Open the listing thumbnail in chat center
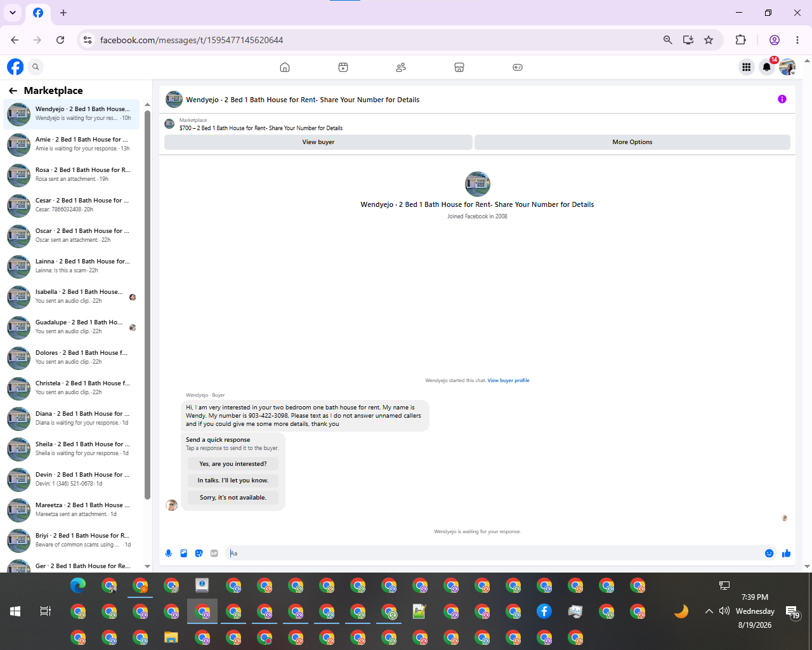 pos(478,184)
